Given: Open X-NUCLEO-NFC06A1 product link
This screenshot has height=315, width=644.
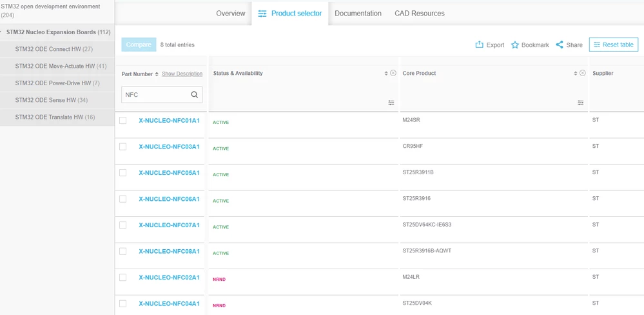Looking at the screenshot, I should [x=169, y=199].
